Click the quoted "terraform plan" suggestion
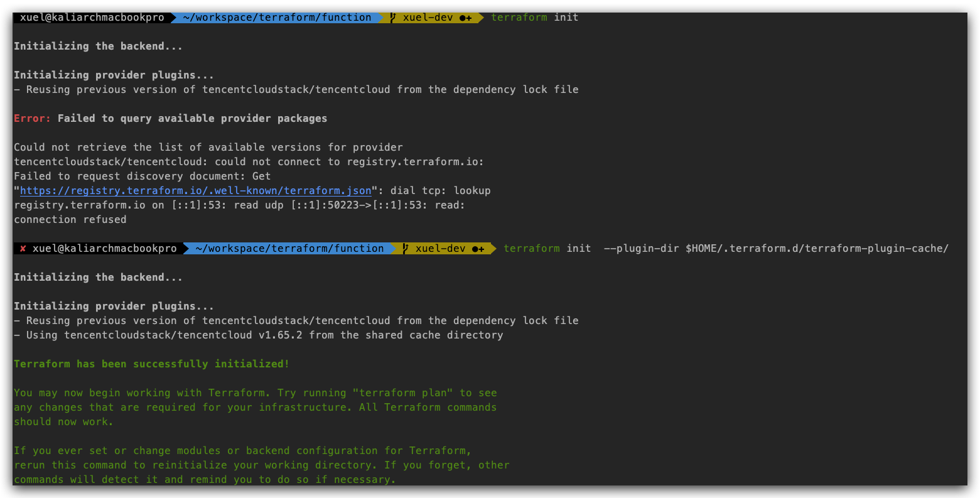The width and height of the screenshot is (980, 498). pos(402,393)
